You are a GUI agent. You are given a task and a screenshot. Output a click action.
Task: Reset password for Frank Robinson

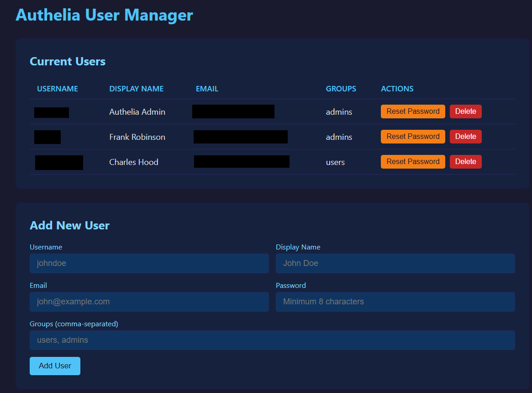pos(412,136)
